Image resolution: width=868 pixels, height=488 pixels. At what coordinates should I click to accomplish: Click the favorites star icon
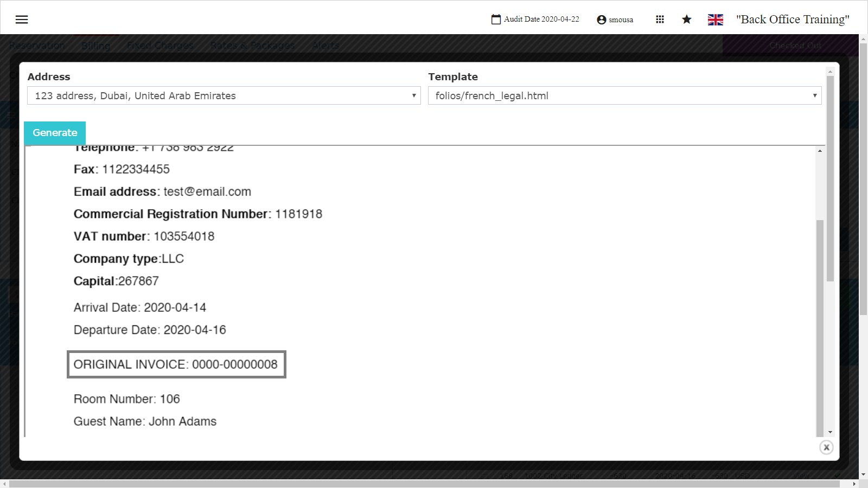click(687, 20)
